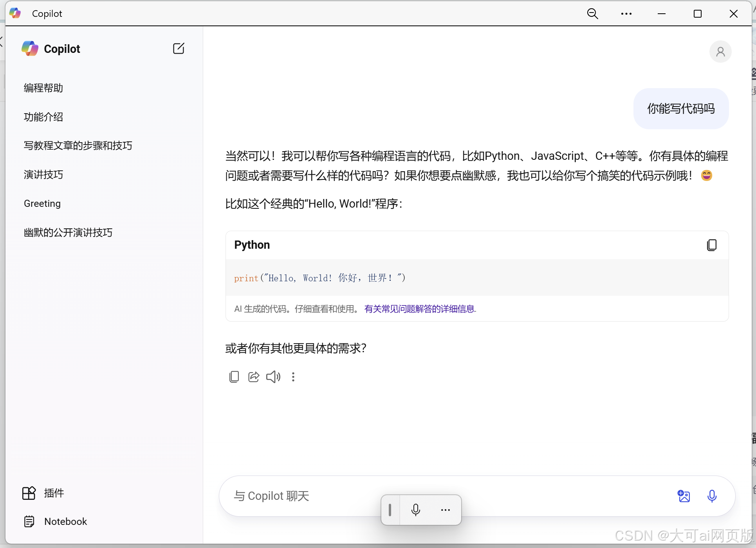Click the floating toolbar drag handle
The width and height of the screenshot is (756, 548).
pos(390,510)
